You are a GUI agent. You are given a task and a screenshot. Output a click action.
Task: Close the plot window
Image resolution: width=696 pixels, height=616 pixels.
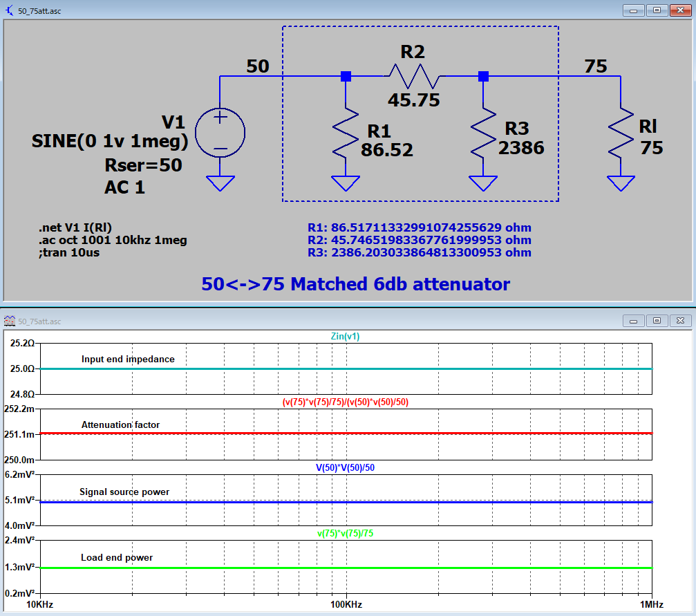(680, 320)
